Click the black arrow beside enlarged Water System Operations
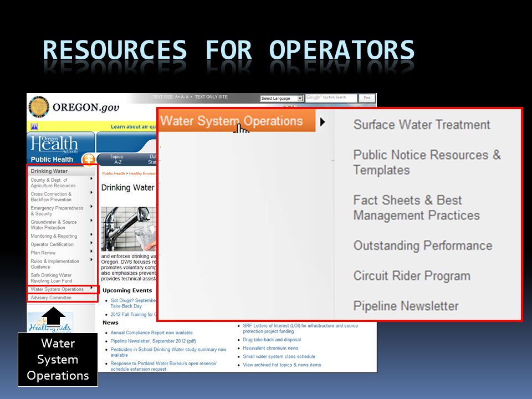This screenshot has height=399, width=532. tap(323, 121)
